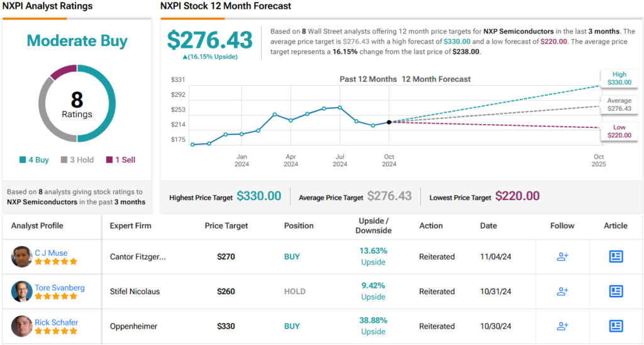The image size is (644, 345).
Task: Click Tore Svanberg profile photo
Action: click(x=22, y=291)
